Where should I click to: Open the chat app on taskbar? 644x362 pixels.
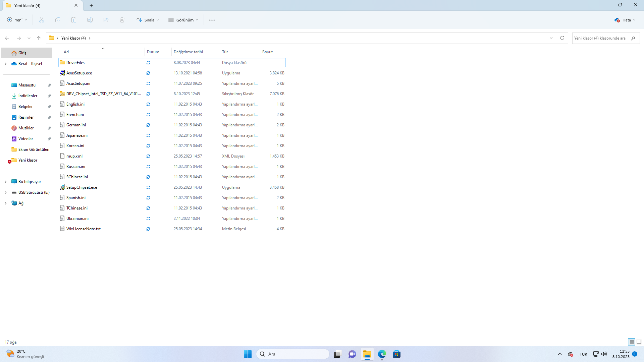pos(352,354)
